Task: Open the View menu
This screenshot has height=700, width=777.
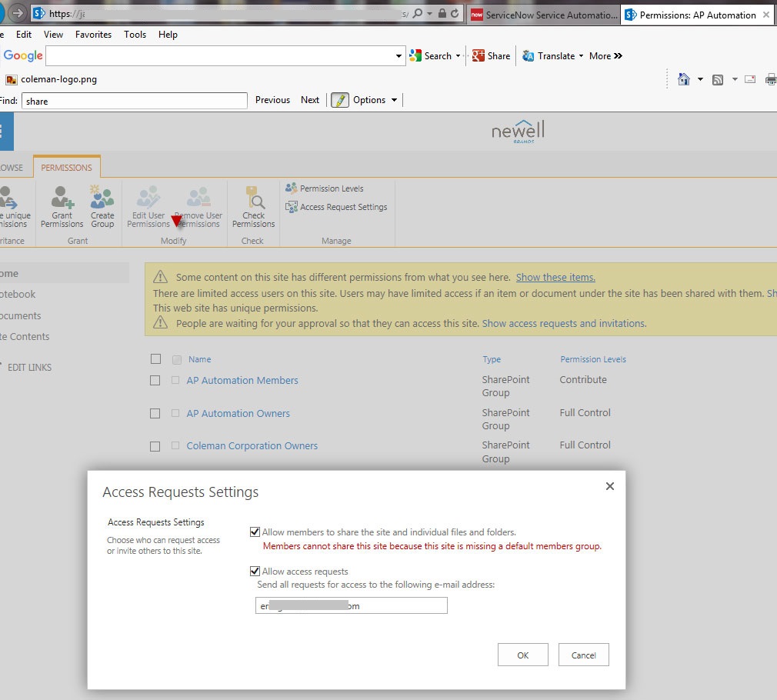Action: [x=53, y=35]
